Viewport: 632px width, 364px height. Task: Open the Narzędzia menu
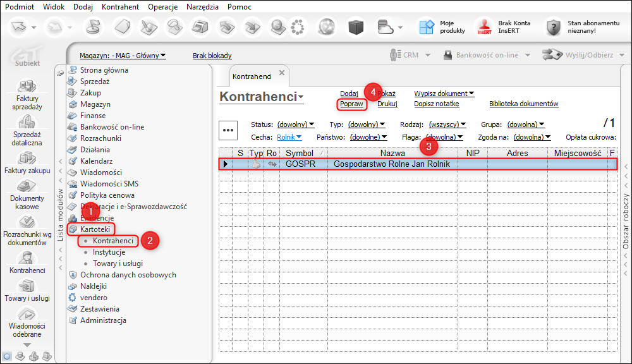point(202,7)
